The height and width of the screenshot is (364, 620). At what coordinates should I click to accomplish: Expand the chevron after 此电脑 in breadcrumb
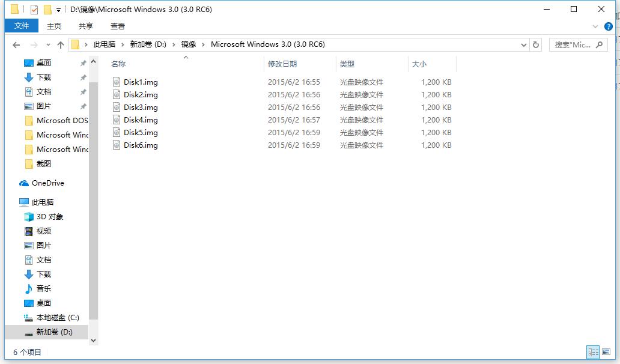[x=123, y=44]
